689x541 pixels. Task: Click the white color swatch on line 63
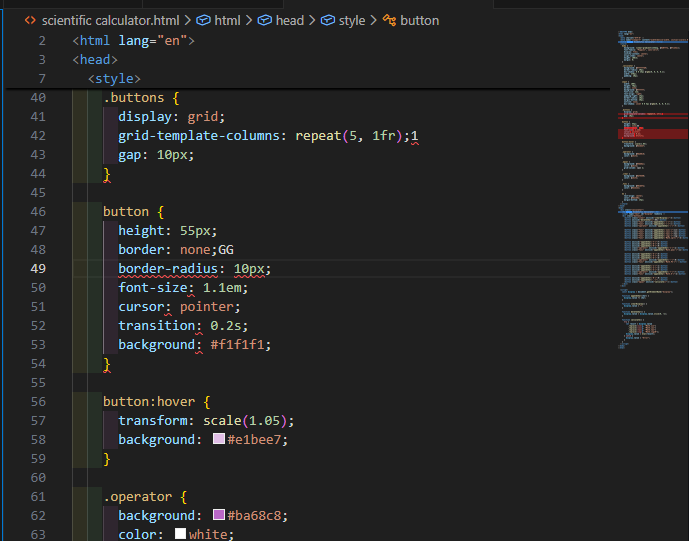click(181, 535)
